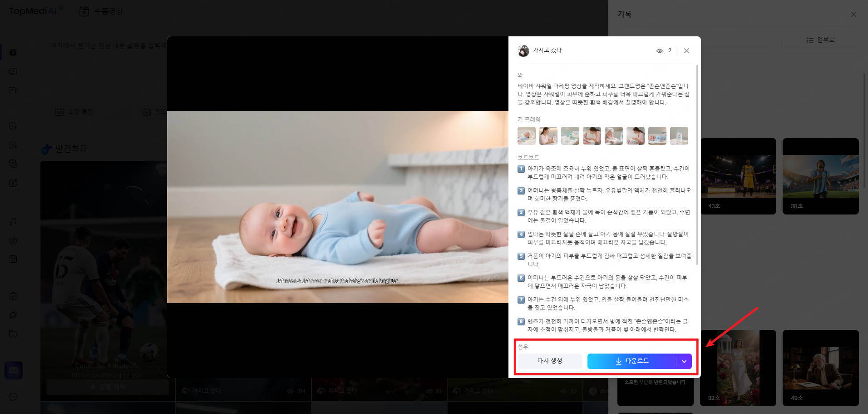Select keyframe showing the bottle alone

(x=679, y=136)
